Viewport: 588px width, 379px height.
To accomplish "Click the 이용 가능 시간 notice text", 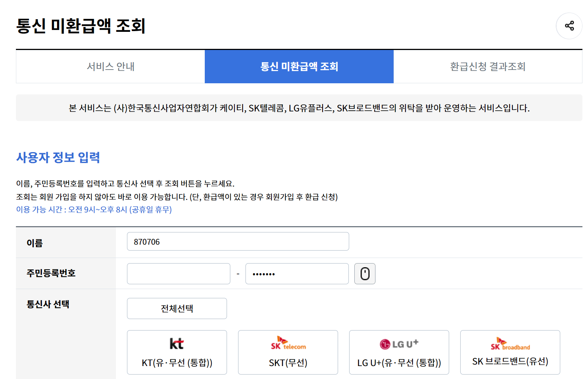I will tap(94, 209).
